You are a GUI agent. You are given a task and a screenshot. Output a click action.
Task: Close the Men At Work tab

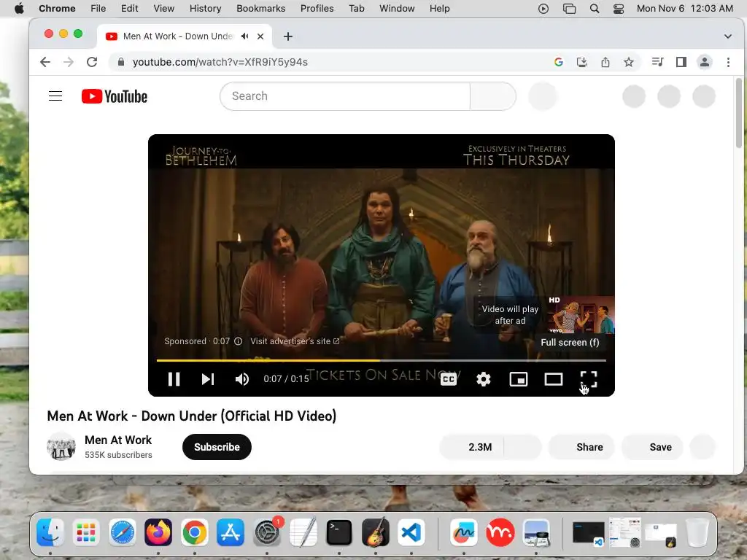(260, 36)
